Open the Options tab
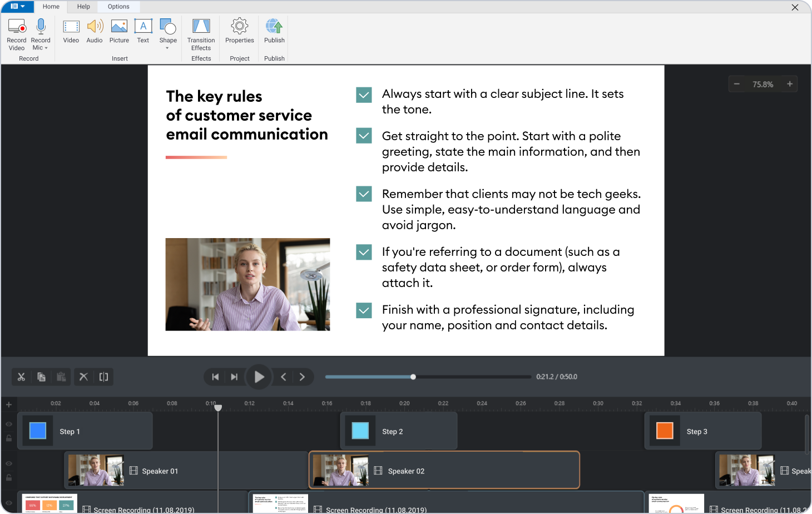 point(118,6)
